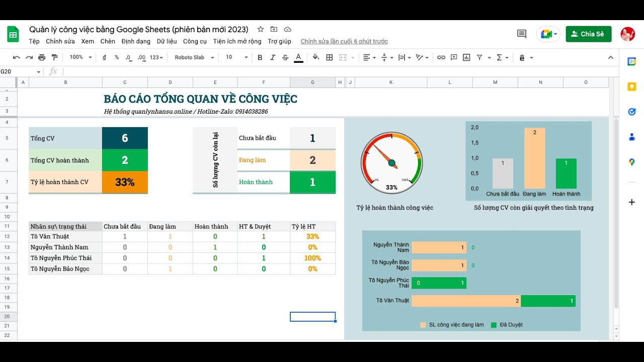Image resolution: width=644 pixels, height=362 pixels.
Task: Open the comment history
Action: click(522, 34)
